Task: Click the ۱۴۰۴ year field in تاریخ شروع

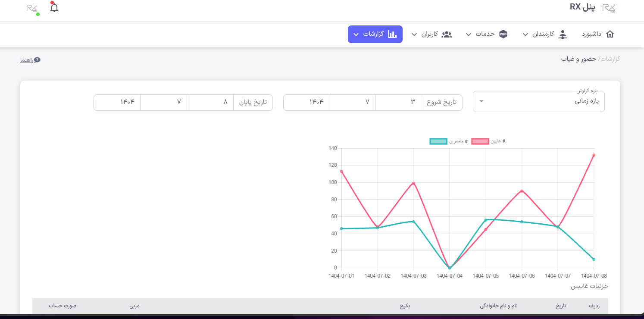Action: pos(306,102)
